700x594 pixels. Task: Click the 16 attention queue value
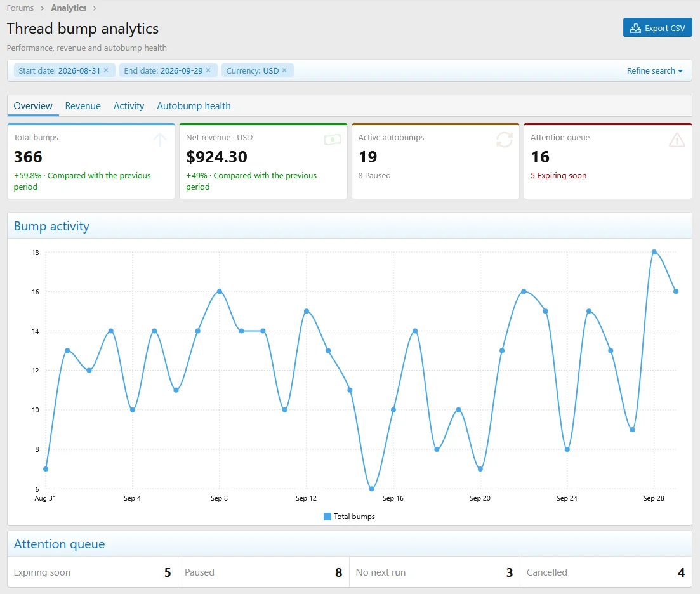[x=540, y=157]
